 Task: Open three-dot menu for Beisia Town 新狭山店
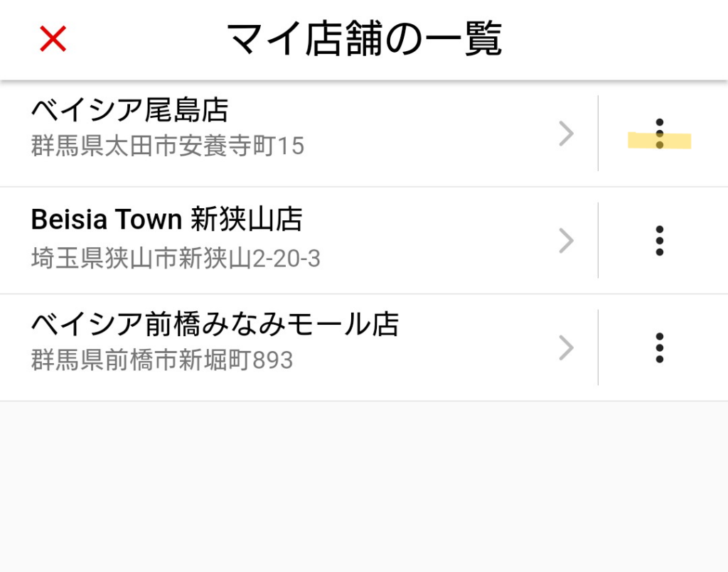tap(660, 241)
